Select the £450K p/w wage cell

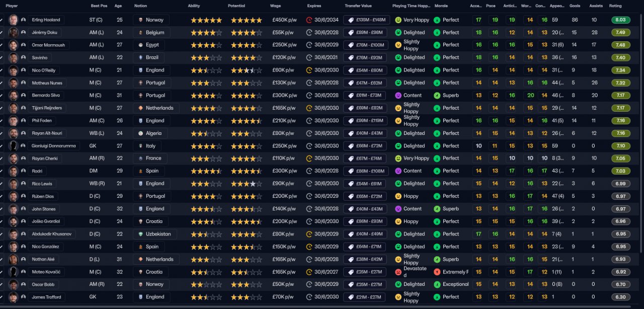(284, 20)
